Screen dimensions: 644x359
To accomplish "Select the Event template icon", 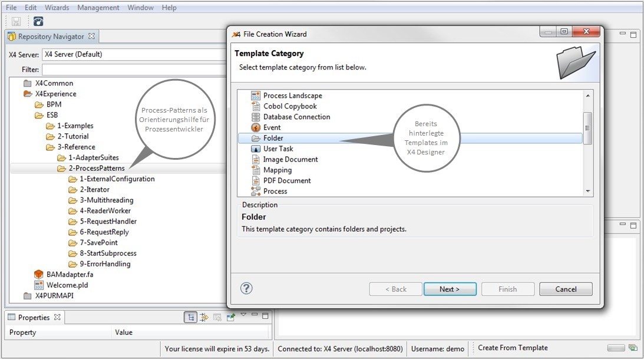I will [x=256, y=127].
